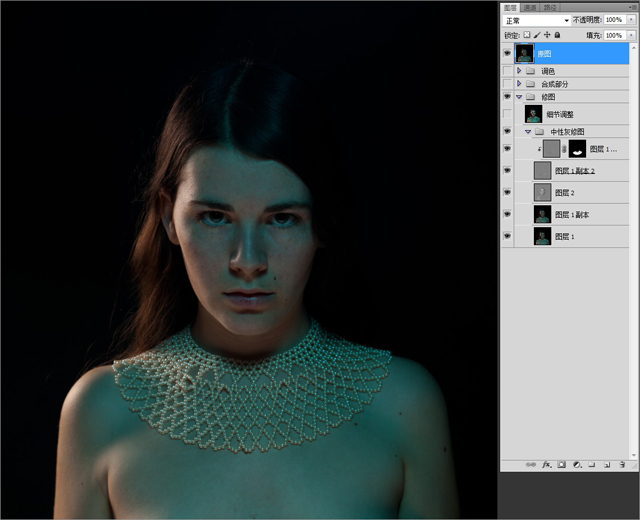Screen dimensions: 640x520
Task: Select the 图层 1 副本 layer
Action: pyautogui.click(x=574, y=214)
